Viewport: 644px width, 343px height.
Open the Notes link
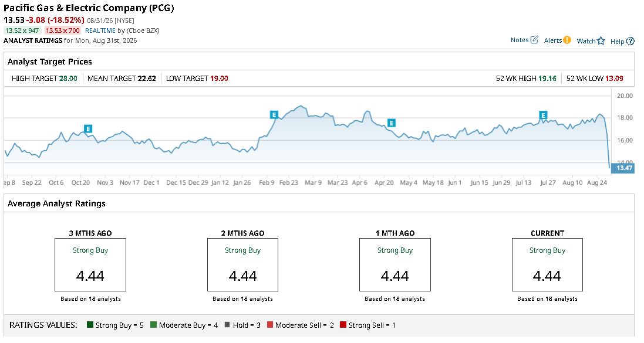click(x=519, y=40)
